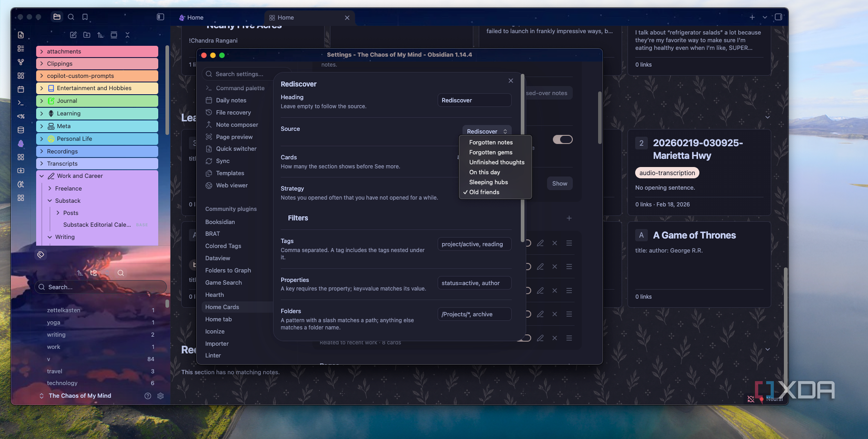The width and height of the screenshot is (868, 439).
Task: Toggle the left sidebar collapse icon
Action: tap(160, 17)
